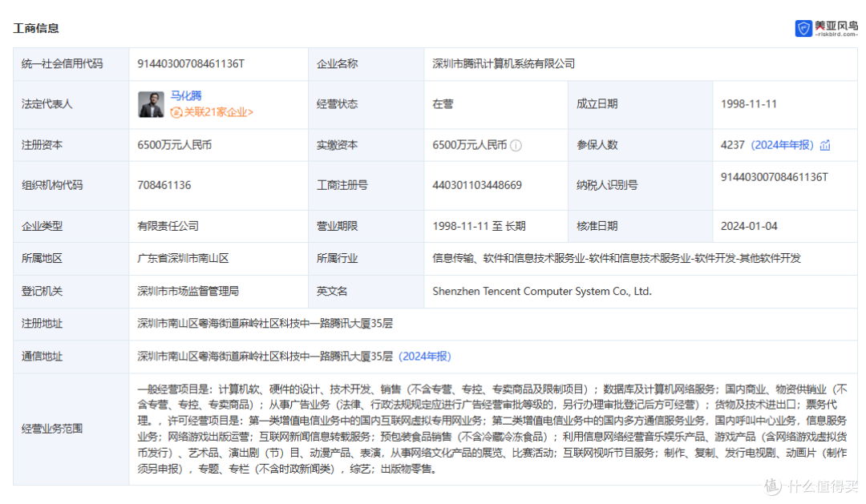This screenshot has height=504, width=866.
Task: Select business term 1998-11-11 至 长期
Action: (x=479, y=226)
